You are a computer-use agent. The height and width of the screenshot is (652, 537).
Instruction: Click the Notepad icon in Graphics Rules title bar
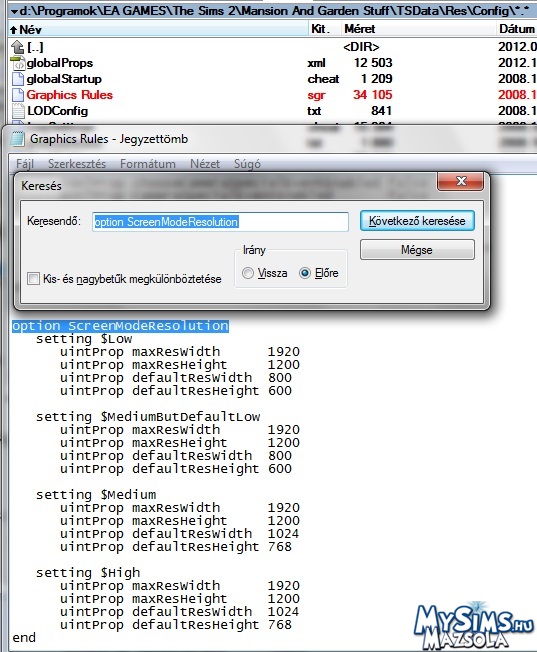tap(17, 139)
